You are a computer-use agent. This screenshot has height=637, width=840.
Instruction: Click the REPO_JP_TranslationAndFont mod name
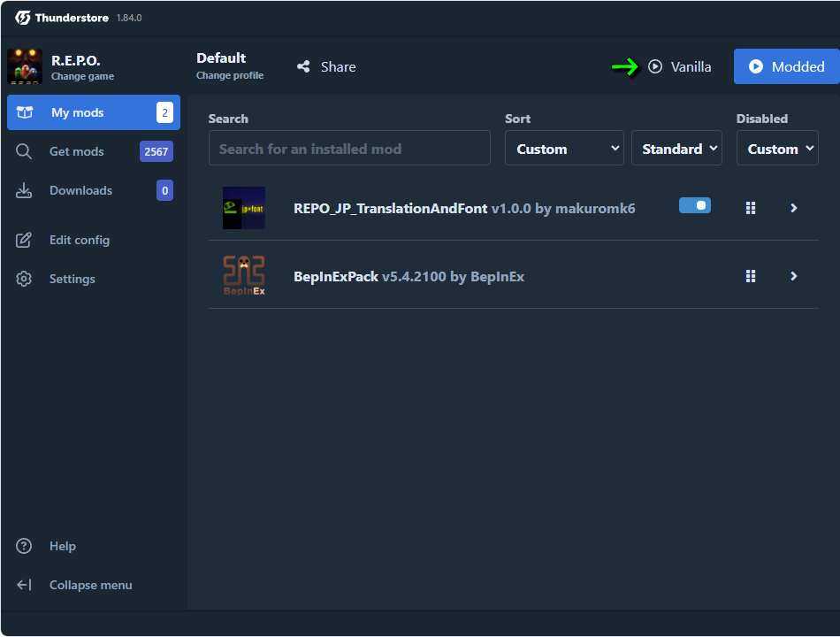[x=391, y=209]
